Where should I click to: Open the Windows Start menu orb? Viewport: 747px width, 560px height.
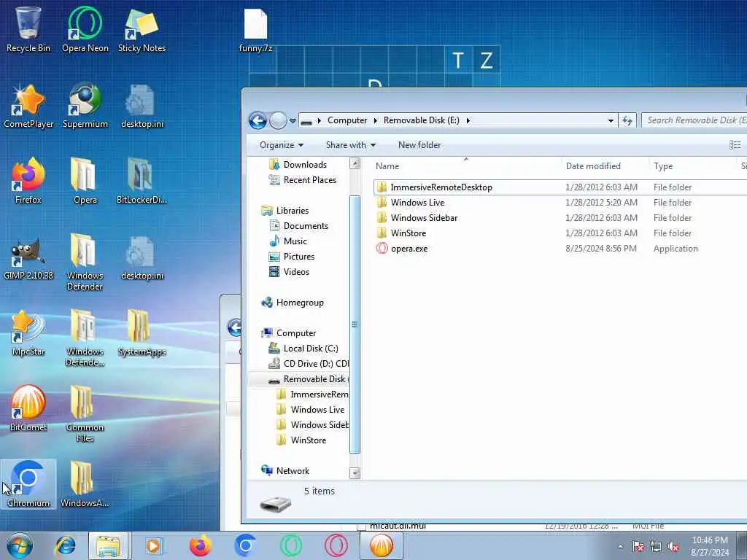point(20,545)
